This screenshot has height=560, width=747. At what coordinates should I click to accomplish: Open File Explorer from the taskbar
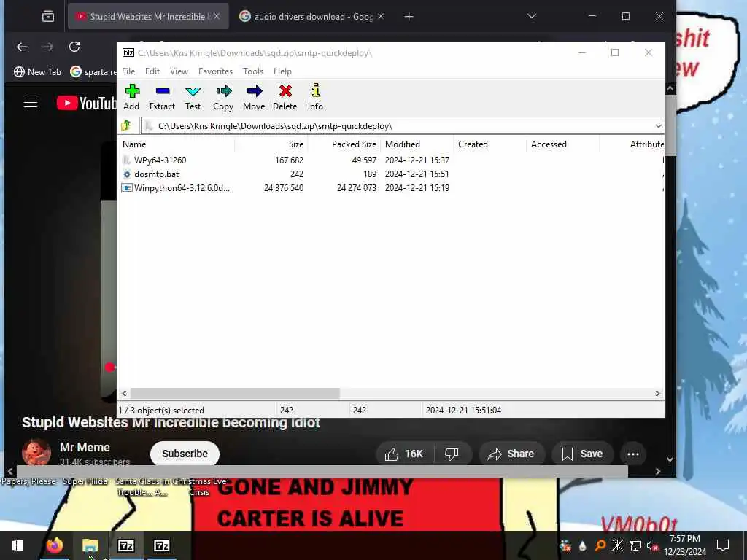90,545
